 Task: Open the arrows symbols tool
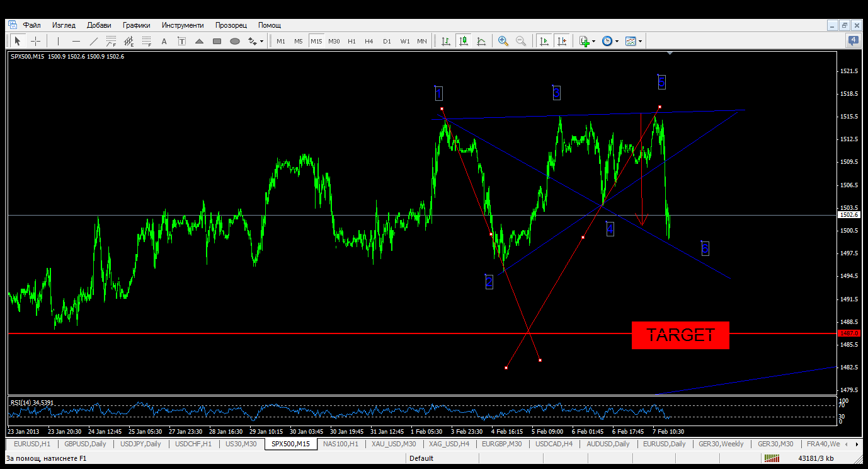coord(252,41)
